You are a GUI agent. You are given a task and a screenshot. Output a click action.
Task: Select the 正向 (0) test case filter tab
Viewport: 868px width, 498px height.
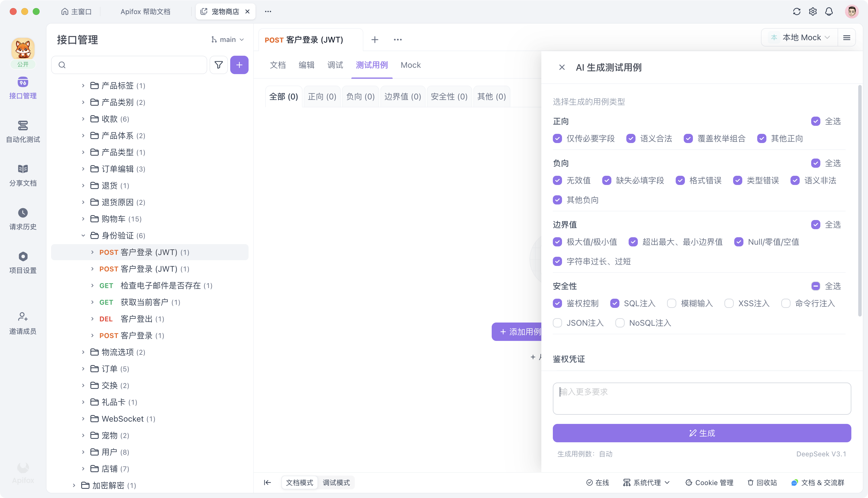(x=321, y=96)
